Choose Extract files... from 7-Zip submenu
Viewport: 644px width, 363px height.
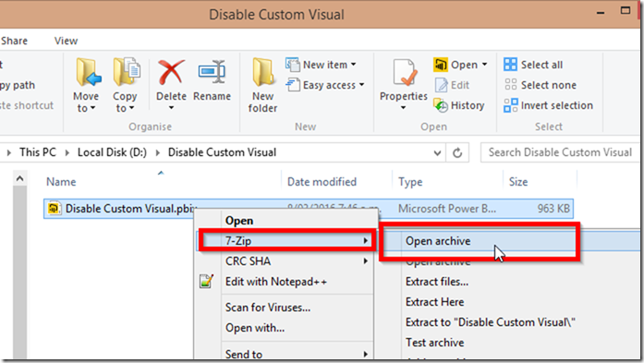[437, 282]
